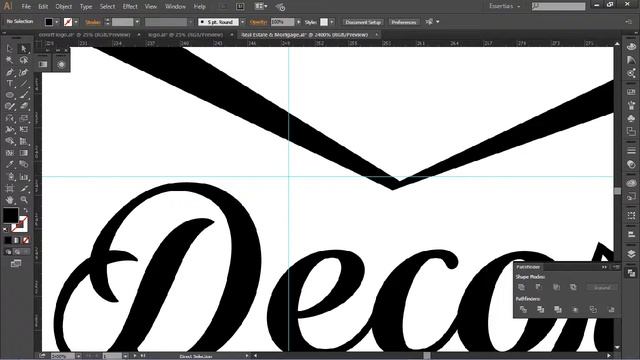The height and width of the screenshot is (360, 640).
Task: Click Preferences button
Action: (x=404, y=22)
